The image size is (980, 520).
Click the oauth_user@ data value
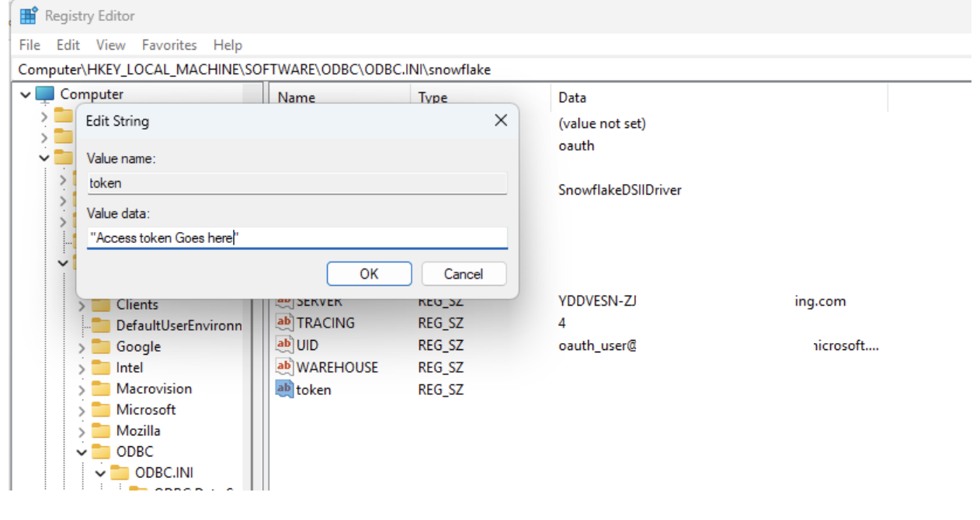point(597,345)
